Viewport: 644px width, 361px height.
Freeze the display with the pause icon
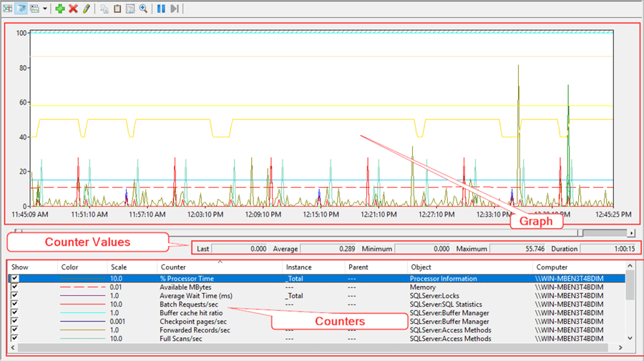[161, 9]
